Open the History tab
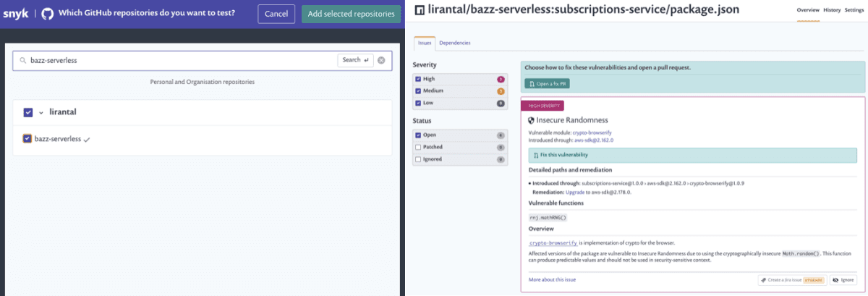 831,10
